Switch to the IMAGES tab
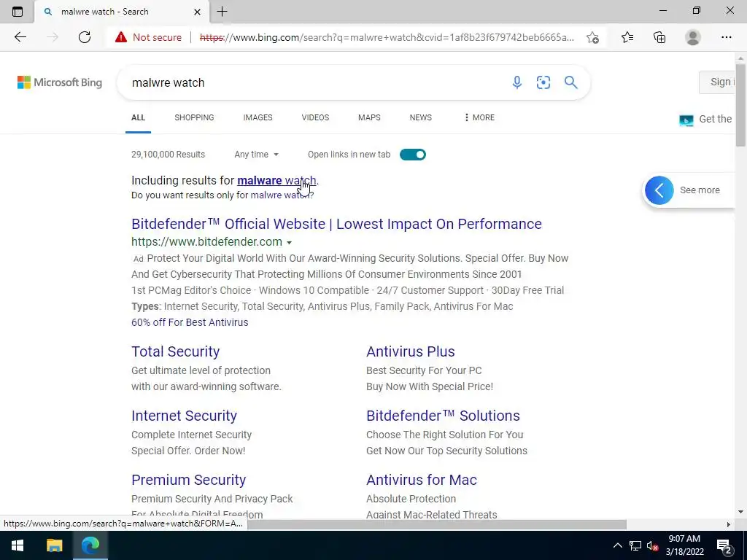Viewport: 747px width, 560px height. [x=258, y=117]
